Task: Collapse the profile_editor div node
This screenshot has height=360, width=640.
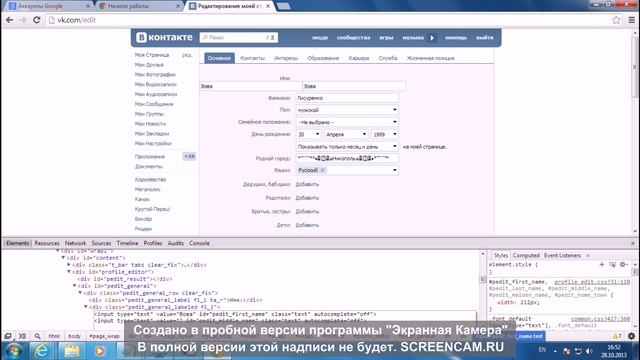Action: 69,272
